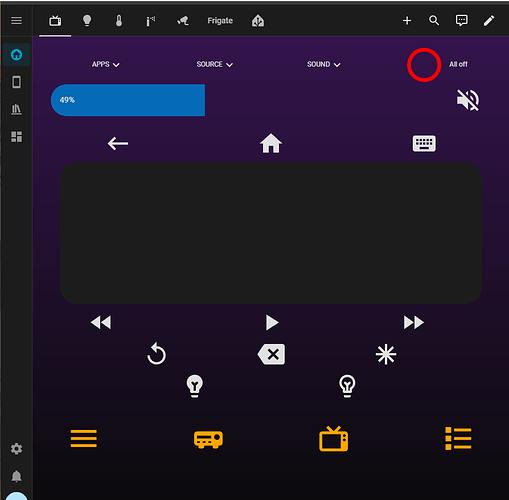Click the dark touchpad area
Image resolution: width=509 pixels, height=500 pixels.
[271, 233]
